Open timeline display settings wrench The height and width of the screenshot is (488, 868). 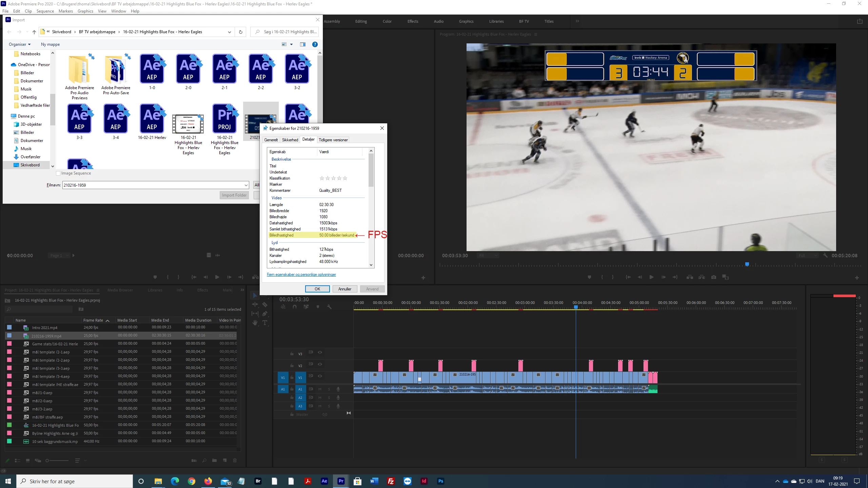(329, 307)
